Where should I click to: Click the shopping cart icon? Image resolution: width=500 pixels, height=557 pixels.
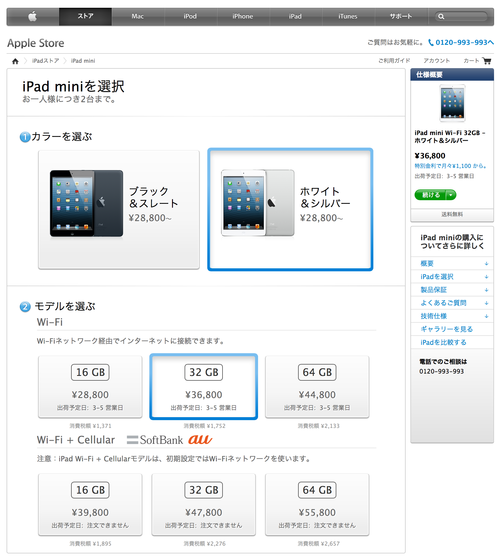(487, 61)
